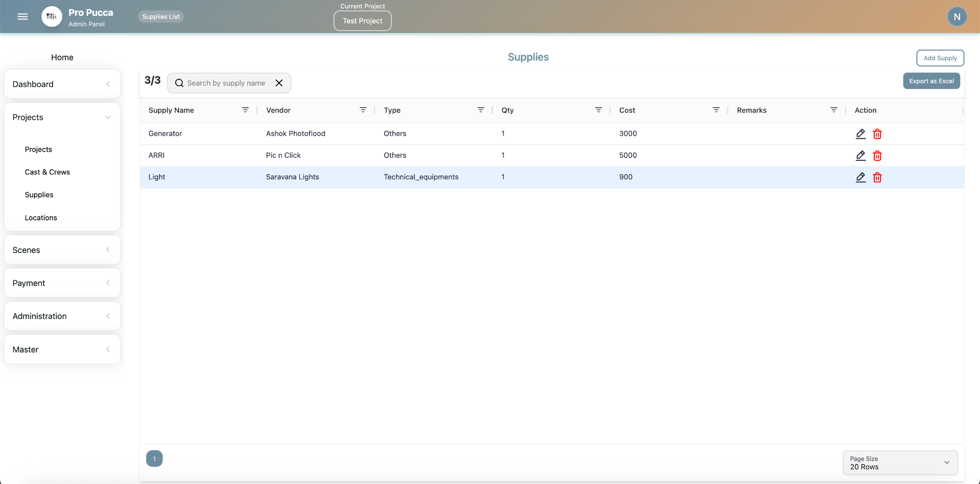
Task: Select pagination page 1
Action: coord(154,459)
